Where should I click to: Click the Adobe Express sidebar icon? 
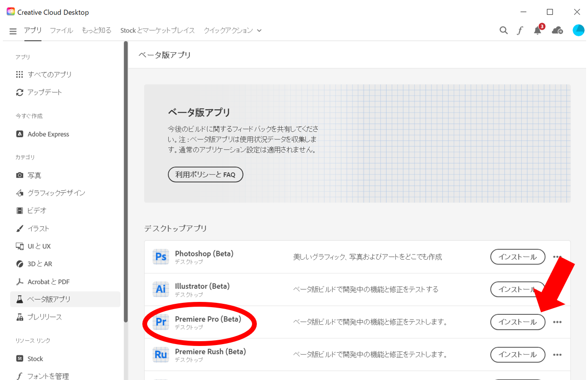20,134
